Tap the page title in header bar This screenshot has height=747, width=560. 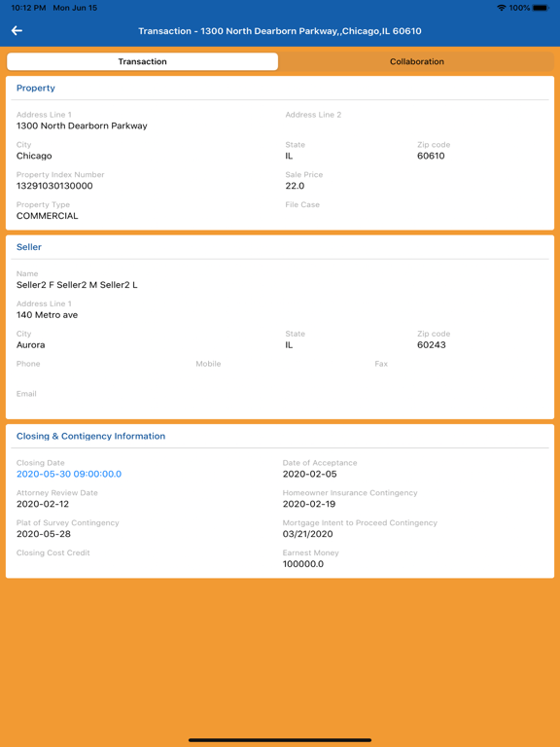tap(280, 31)
